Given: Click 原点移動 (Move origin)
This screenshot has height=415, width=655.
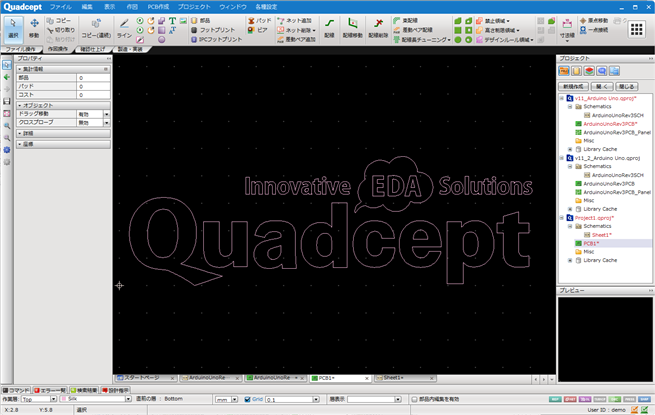Looking at the screenshot, I should [594, 20].
